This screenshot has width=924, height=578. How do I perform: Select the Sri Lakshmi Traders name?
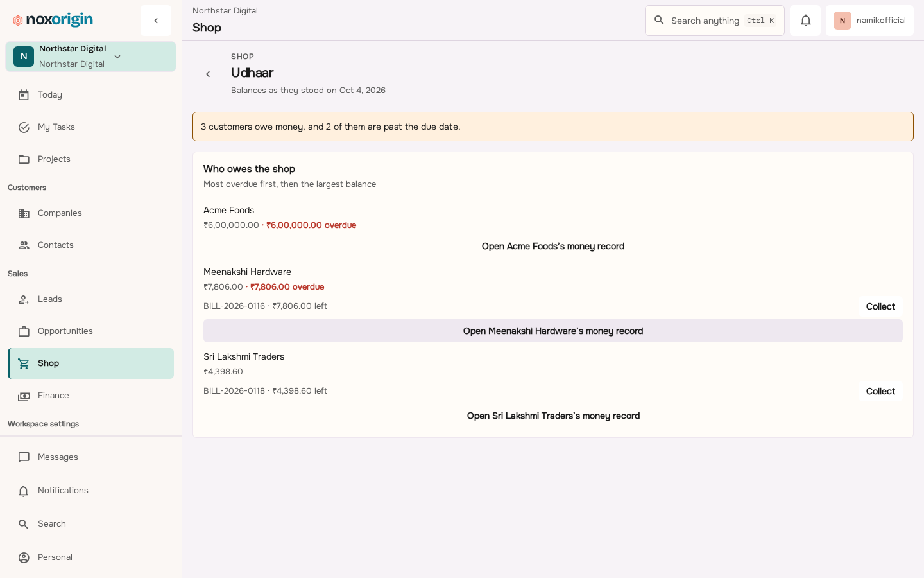244,356
